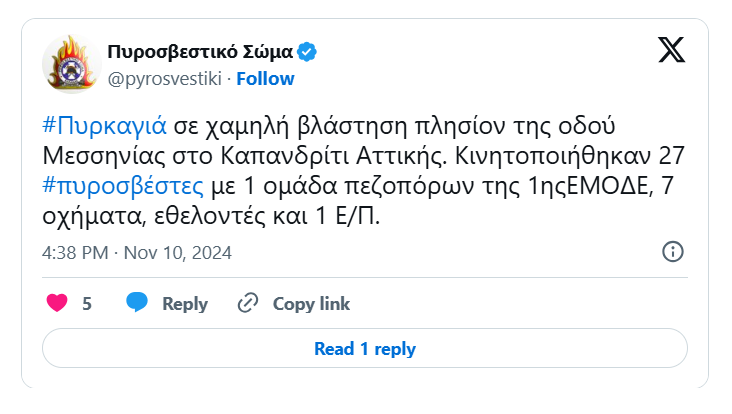
Task: Click the @pyrosvestiki handle
Action: 164,78
